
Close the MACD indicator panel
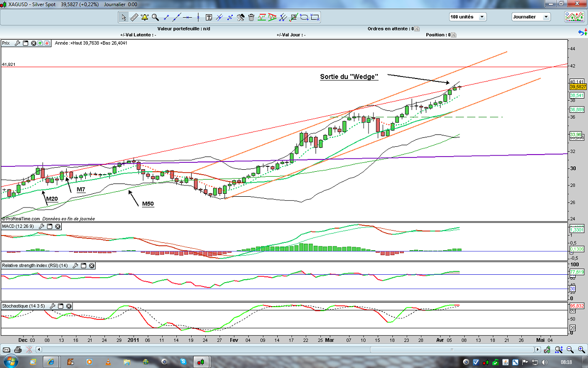(58, 226)
